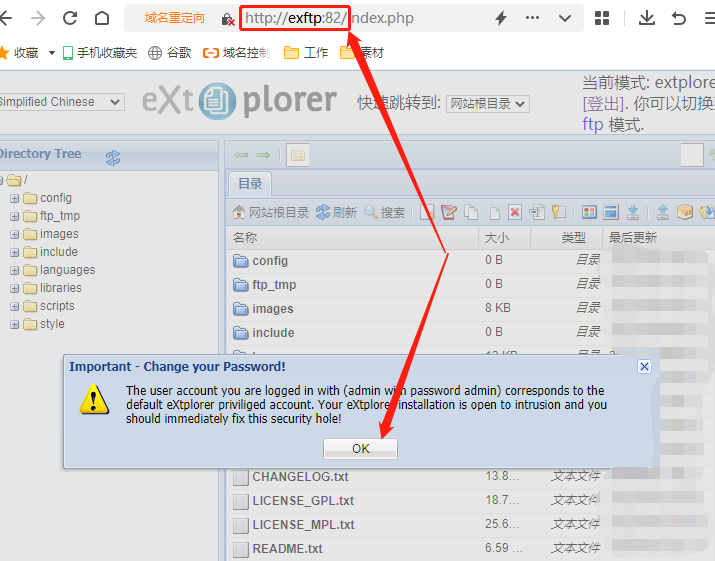Click the move files toolbar icon
Viewport: 715px width, 561px height.
coord(494,212)
